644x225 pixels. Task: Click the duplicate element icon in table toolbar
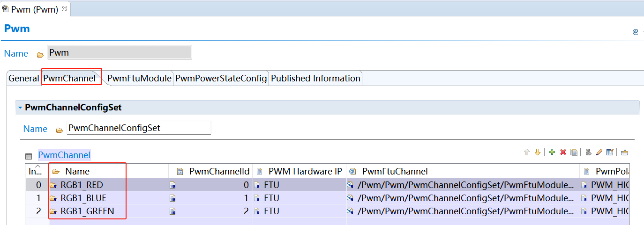point(574,152)
